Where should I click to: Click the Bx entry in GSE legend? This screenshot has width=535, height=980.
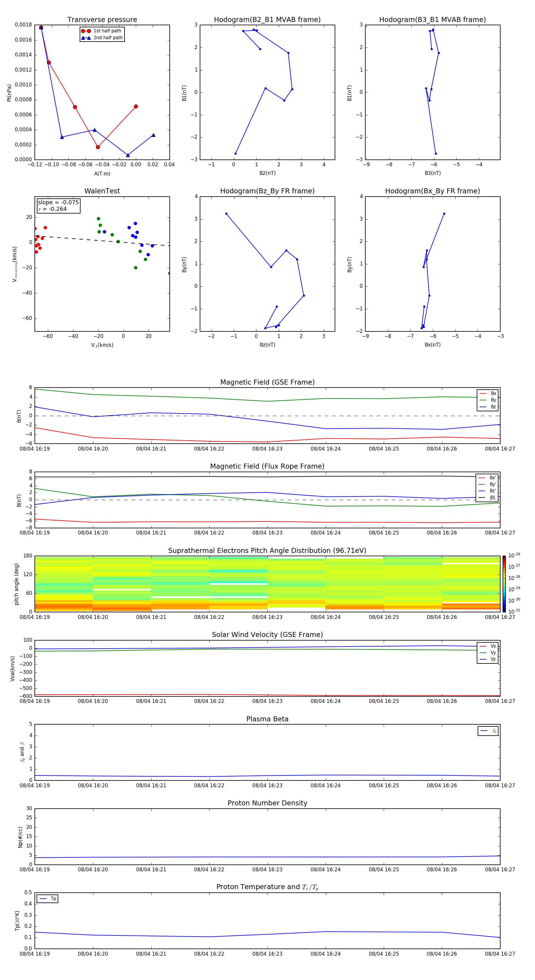click(488, 393)
